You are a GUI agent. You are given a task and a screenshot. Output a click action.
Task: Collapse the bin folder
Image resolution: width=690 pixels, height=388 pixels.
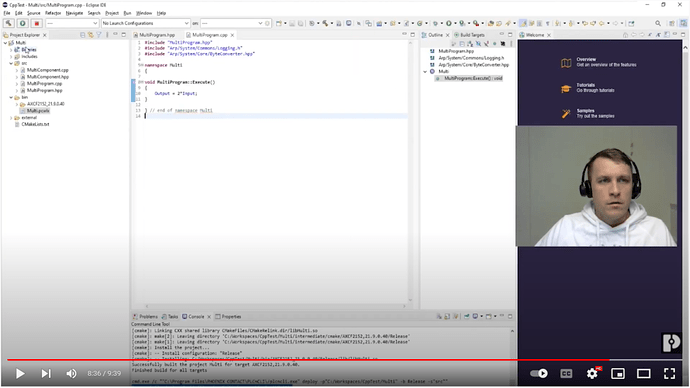point(11,97)
